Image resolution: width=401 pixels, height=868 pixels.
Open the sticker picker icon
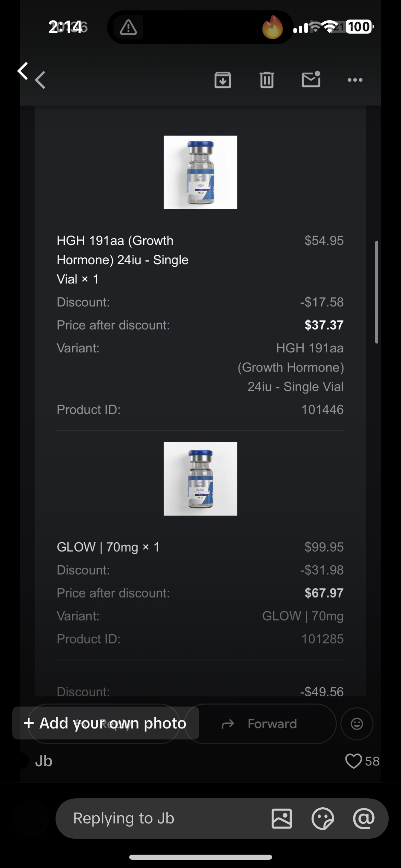(323, 819)
